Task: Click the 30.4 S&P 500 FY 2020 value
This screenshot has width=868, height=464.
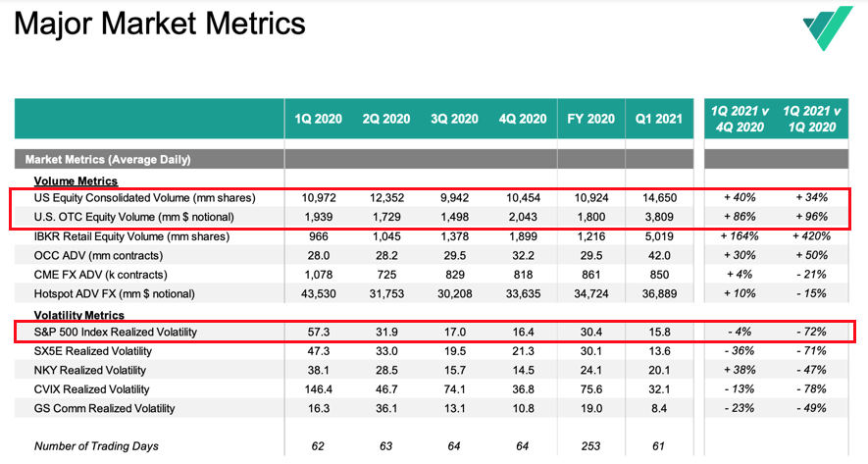Action: [x=591, y=333]
